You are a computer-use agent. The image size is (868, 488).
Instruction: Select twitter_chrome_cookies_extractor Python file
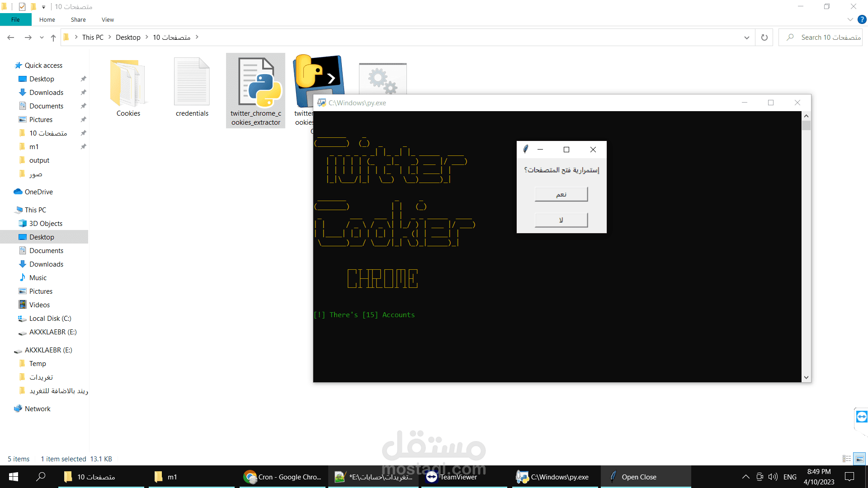(255, 90)
